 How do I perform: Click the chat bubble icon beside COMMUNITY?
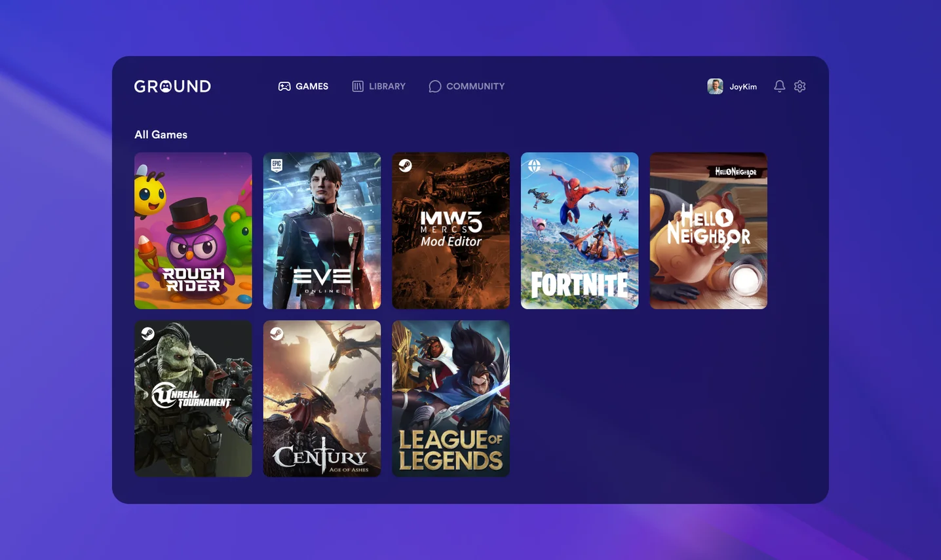click(x=434, y=86)
